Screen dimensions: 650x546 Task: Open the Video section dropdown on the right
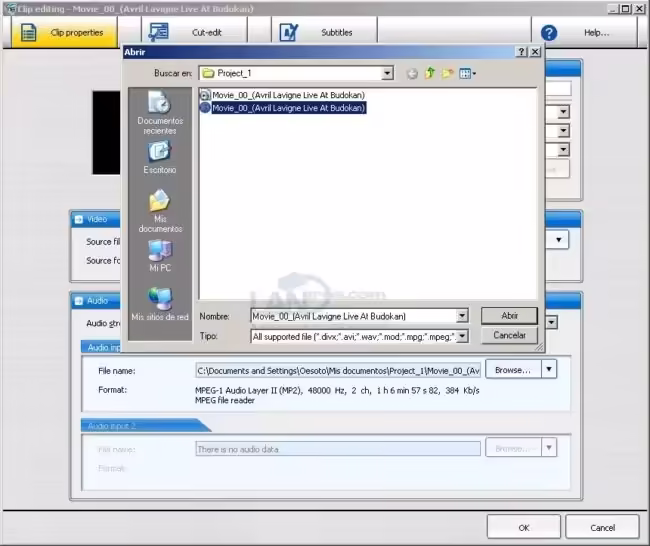pos(559,240)
